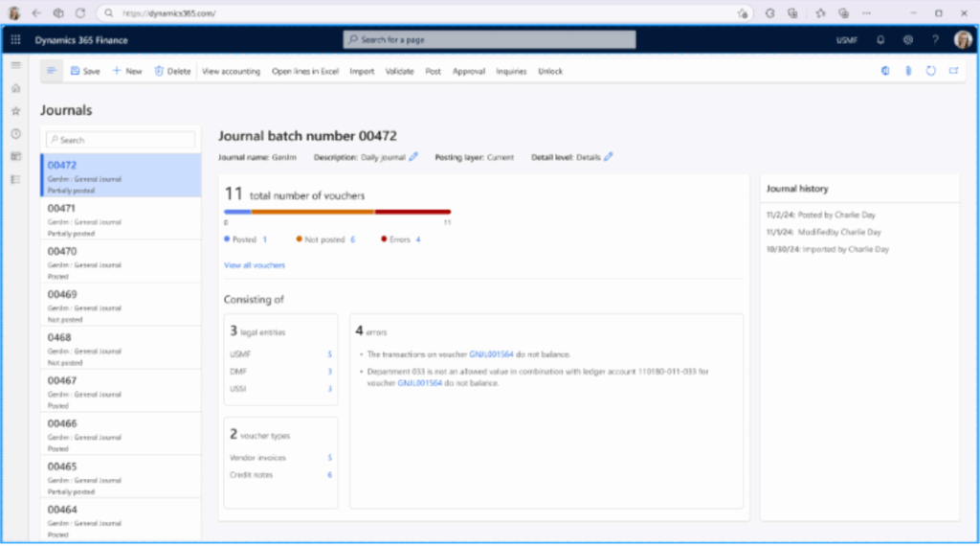Open the Approval menu
Image resolution: width=980 pixels, height=546 pixels.
coord(468,72)
